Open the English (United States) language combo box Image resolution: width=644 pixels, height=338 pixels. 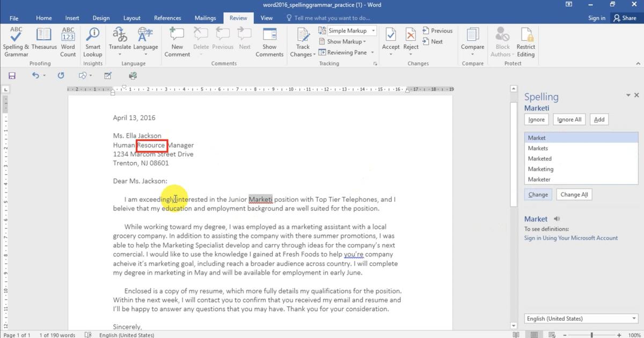pos(581,319)
